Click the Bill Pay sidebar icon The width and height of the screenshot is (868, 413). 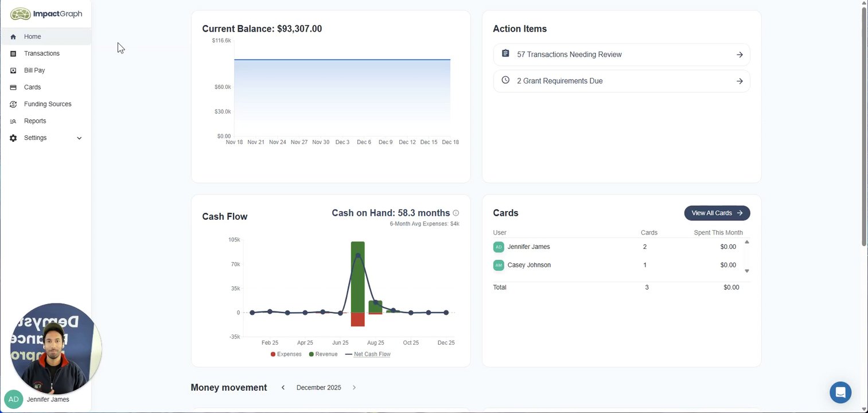(x=13, y=71)
